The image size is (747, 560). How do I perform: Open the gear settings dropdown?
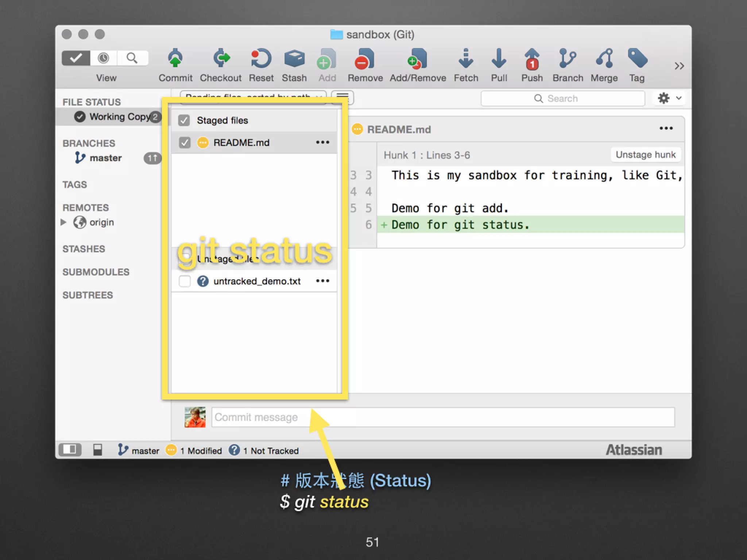669,98
